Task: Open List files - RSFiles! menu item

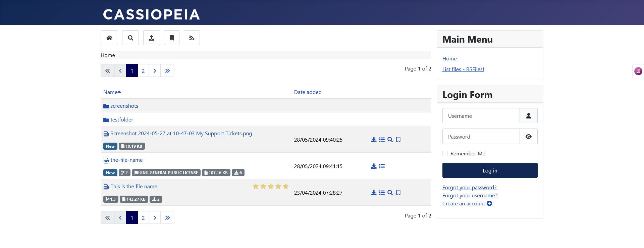Action: pos(463,69)
